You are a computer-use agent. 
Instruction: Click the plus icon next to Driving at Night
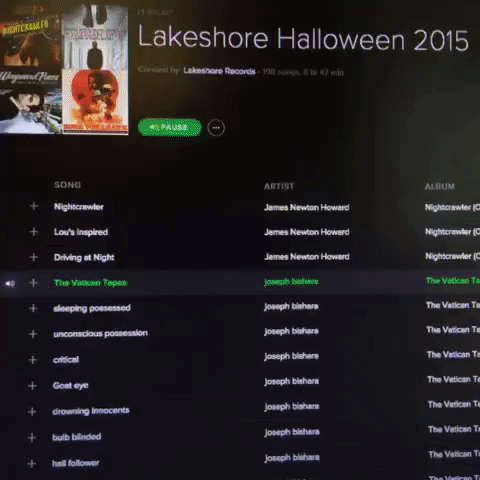tap(33, 257)
